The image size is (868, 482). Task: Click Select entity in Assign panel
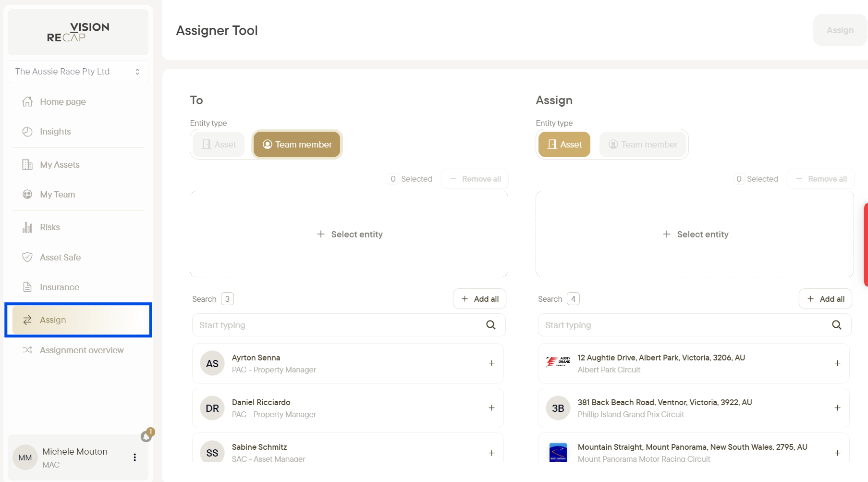tap(695, 234)
